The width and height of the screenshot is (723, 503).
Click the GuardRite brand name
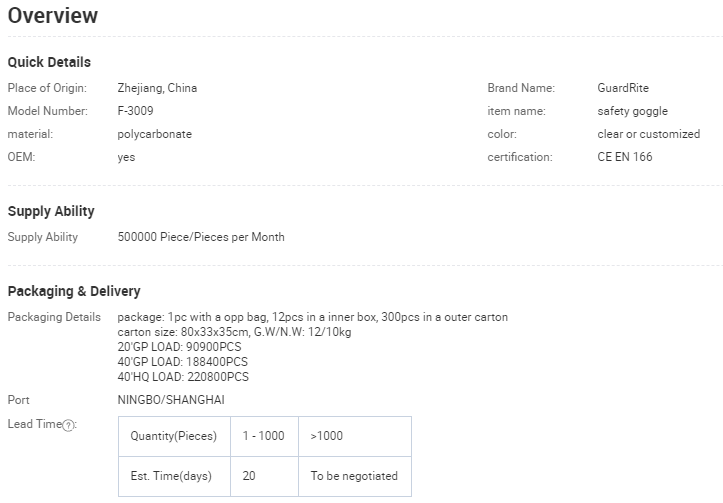(623, 88)
